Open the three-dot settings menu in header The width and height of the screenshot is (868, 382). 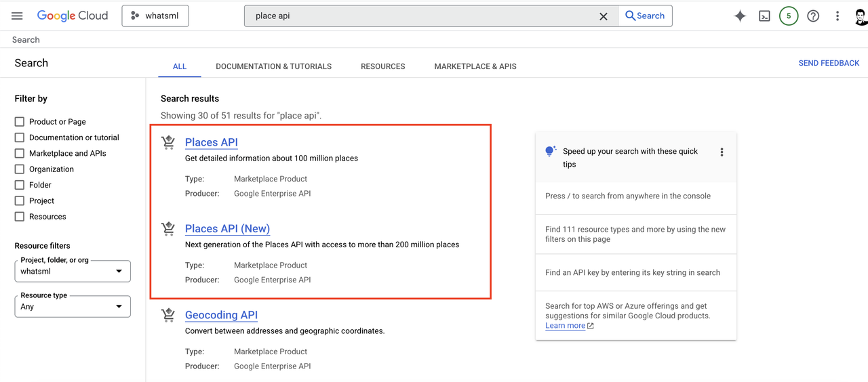point(837,16)
